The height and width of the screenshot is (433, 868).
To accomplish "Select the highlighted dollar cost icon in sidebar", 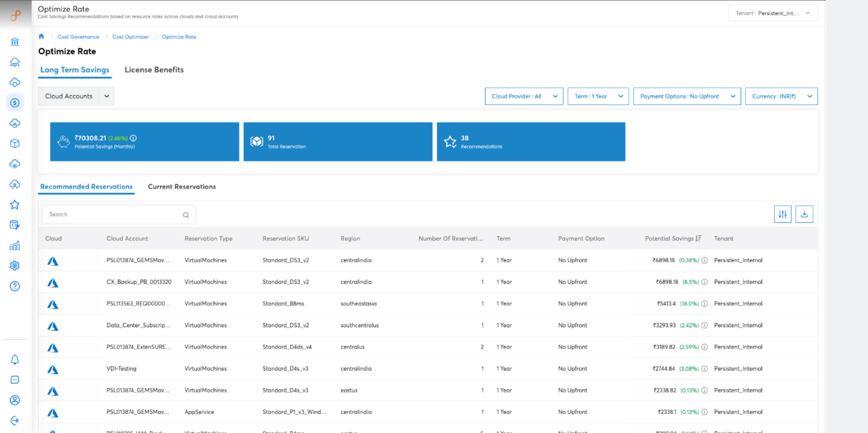I will pyautogui.click(x=15, y=103).
